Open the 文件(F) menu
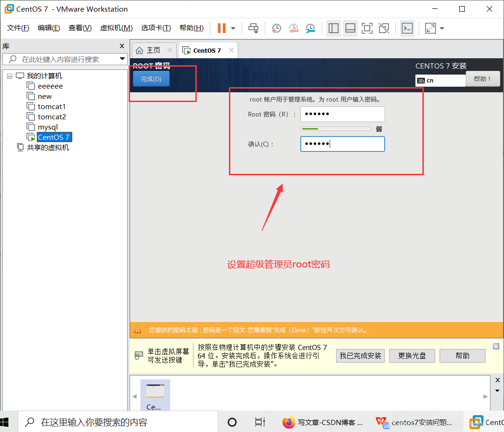 pos(18,28)
